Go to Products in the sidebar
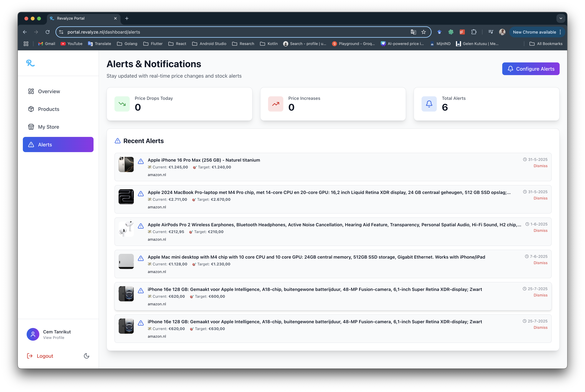This screenshot has height=392, width=585. tap(58, 109)
